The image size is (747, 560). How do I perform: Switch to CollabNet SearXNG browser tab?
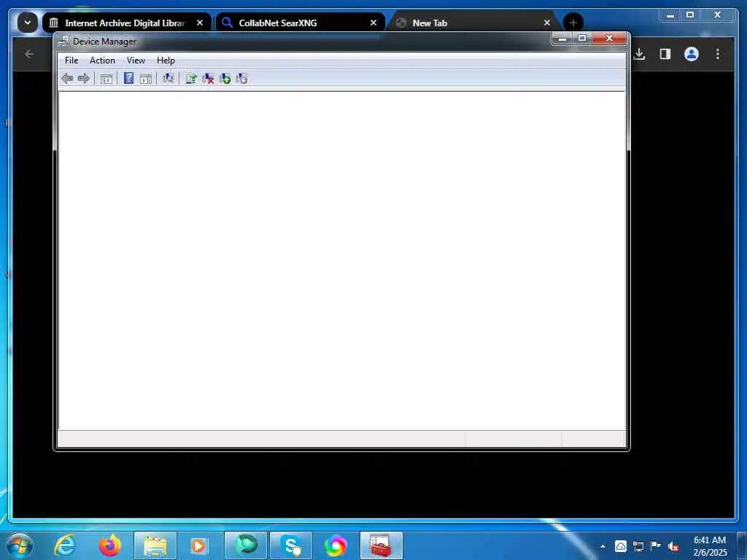300,23
